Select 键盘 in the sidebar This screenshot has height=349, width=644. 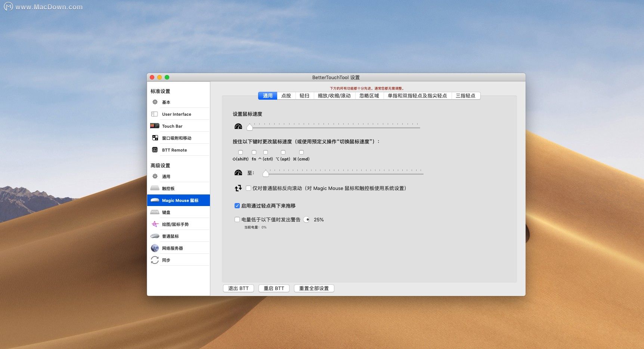tap(179, 212)
